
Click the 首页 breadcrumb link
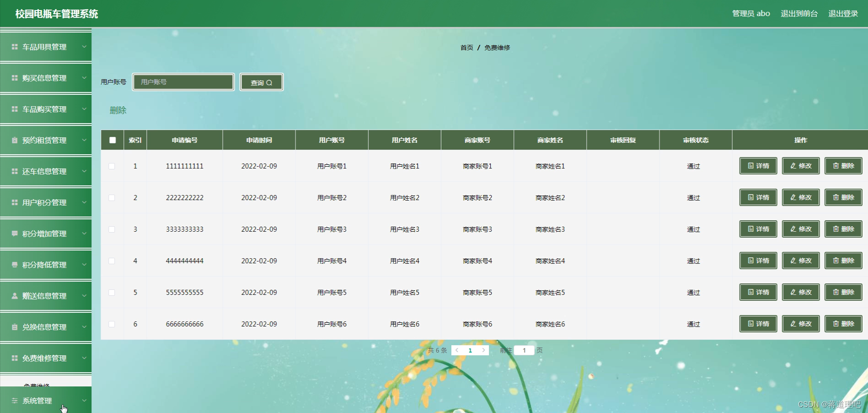click(466, 47)
